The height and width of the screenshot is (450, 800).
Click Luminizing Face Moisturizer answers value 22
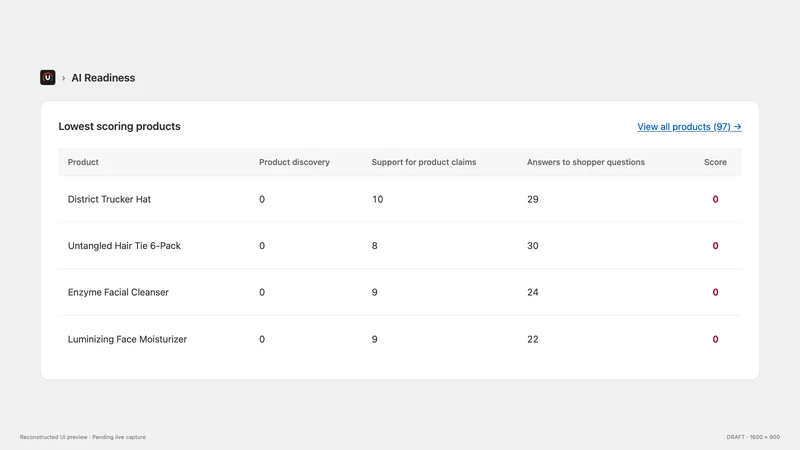(x=533, y=339)
